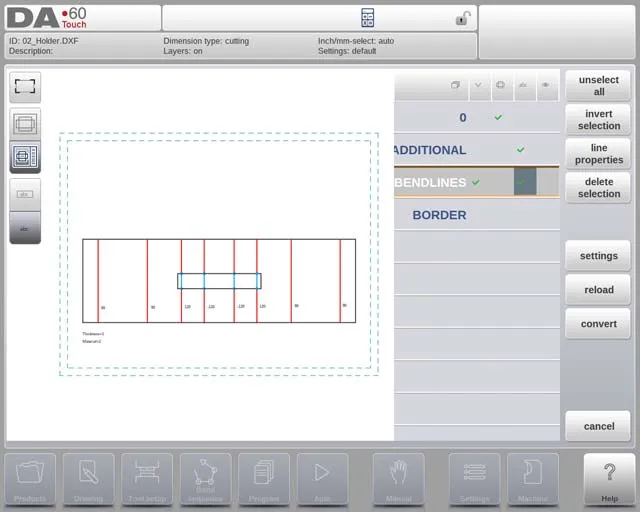Open the Tool setup icon
Image resolution: width=640 pixels, height=512 pixels.
click(x=147, y=478)
